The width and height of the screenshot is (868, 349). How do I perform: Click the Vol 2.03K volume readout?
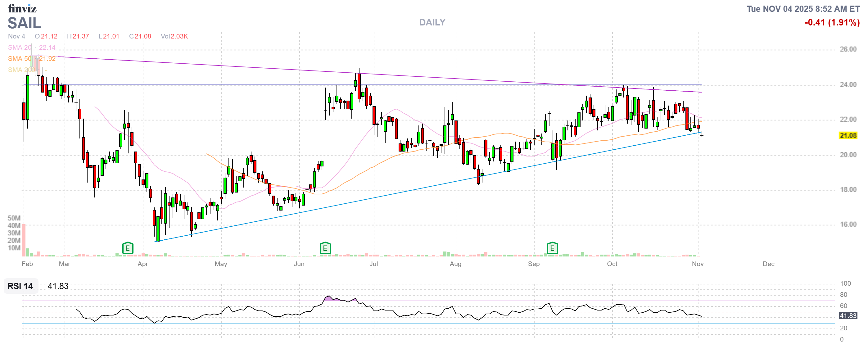[174, 36]
